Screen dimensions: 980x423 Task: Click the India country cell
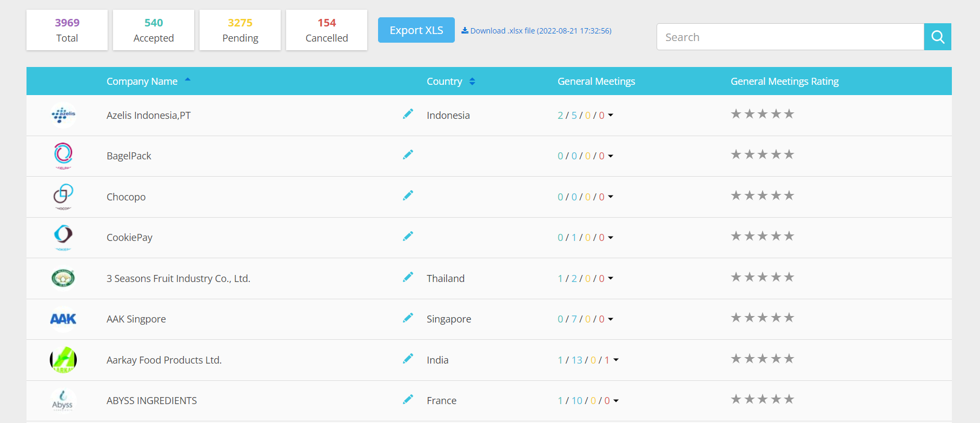point(438,360)
